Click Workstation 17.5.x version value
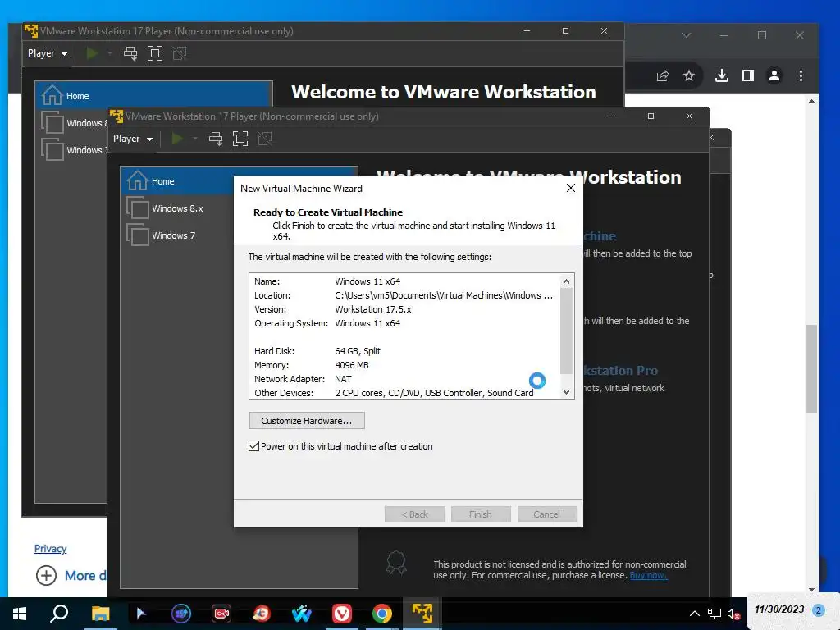The width and height of the screenshot is (840, 630). (373, 309)
